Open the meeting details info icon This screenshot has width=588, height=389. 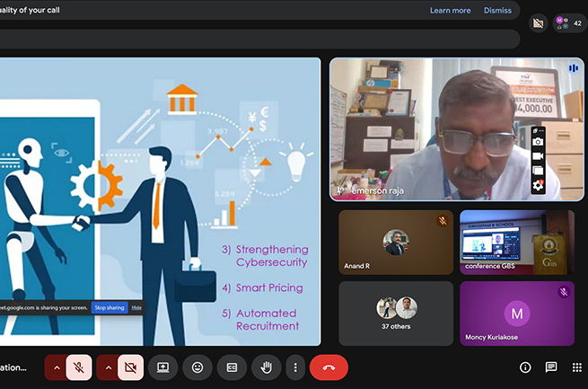pyautogui.click(x=525, y=367)
